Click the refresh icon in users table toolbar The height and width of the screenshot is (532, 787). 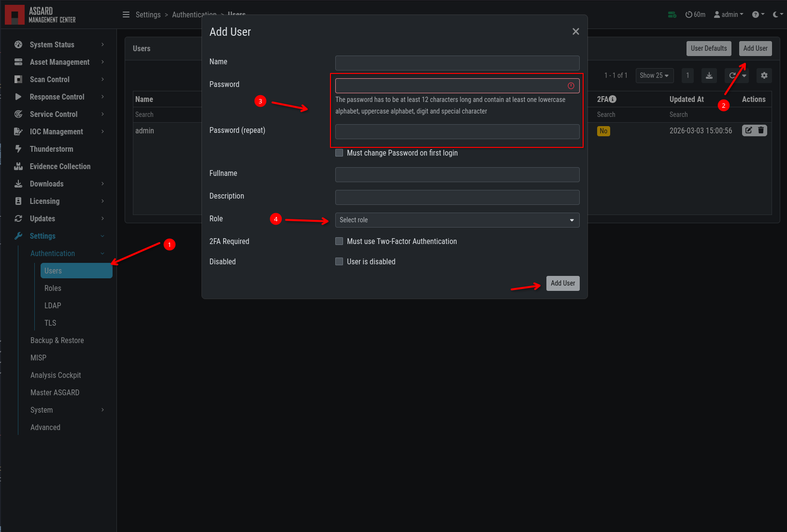[x=732, y=75]
